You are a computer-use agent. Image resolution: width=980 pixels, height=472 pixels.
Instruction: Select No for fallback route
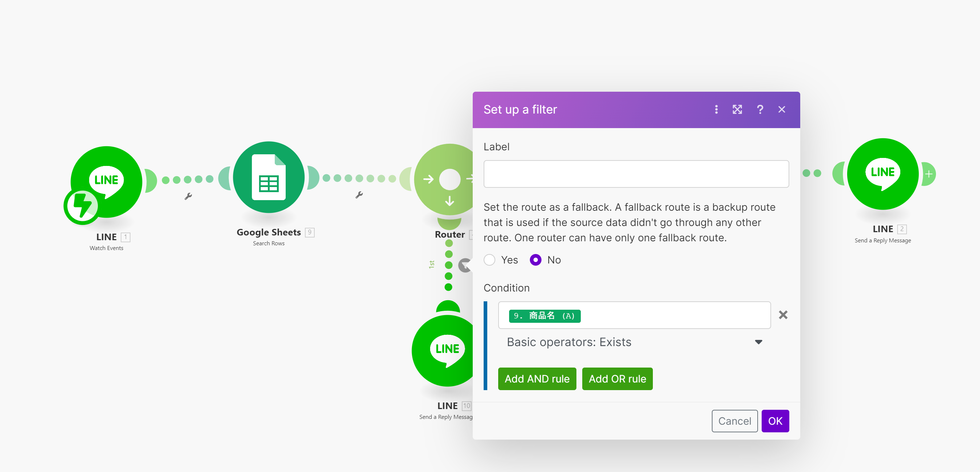(x=535, y=260)
